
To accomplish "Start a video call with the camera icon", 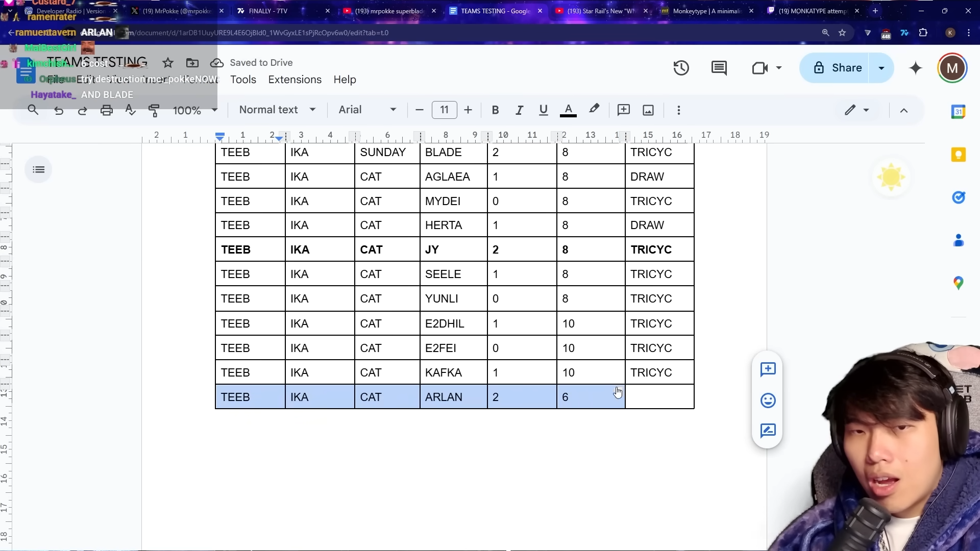I will pos(759,68).
